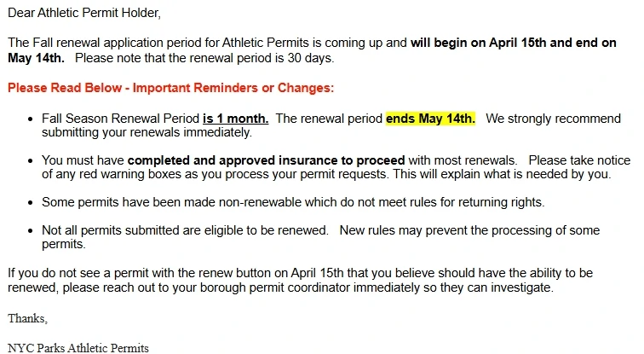Click the underlined 'is 1 month.' text
This screenshot has width=644, height=354.
235,119
